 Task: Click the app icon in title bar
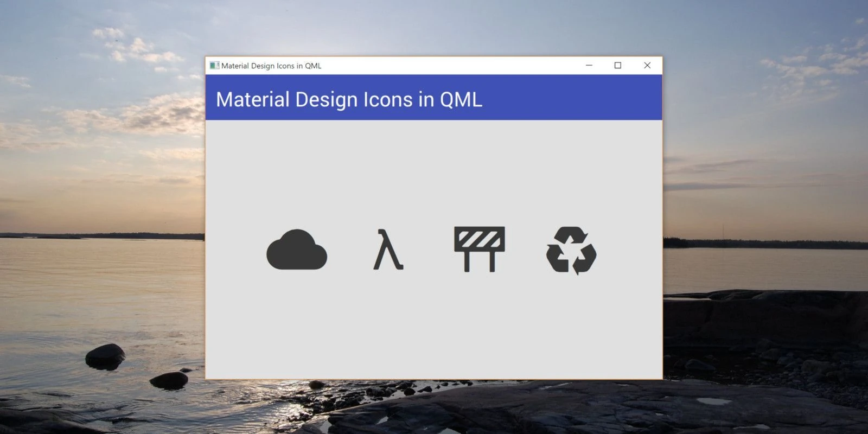214,66
